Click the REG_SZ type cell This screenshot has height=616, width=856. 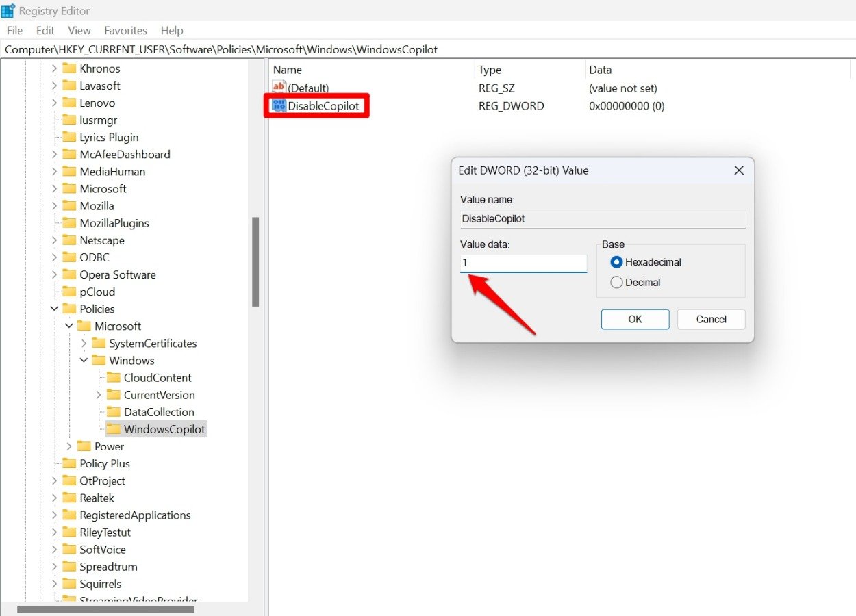tap(496, 88)
